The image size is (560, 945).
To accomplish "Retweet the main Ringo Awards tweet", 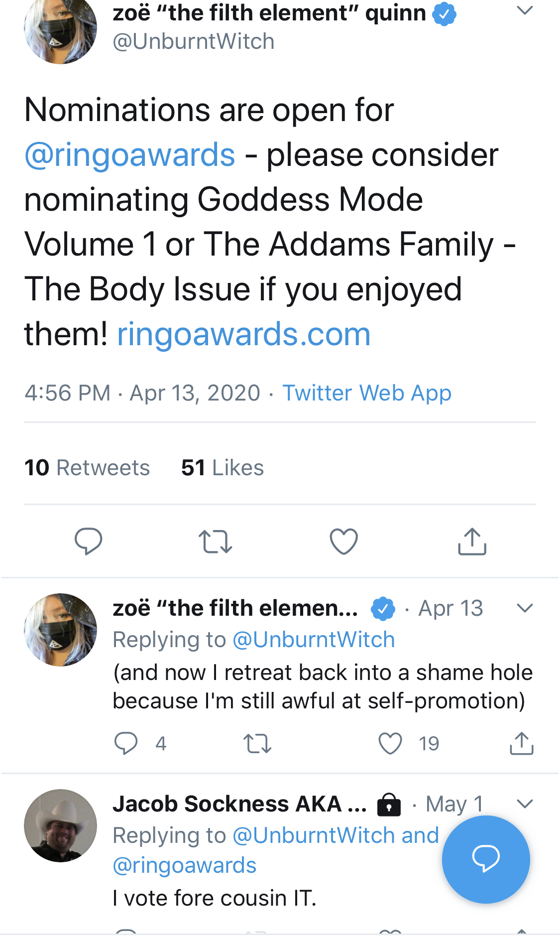I will 215,541.
